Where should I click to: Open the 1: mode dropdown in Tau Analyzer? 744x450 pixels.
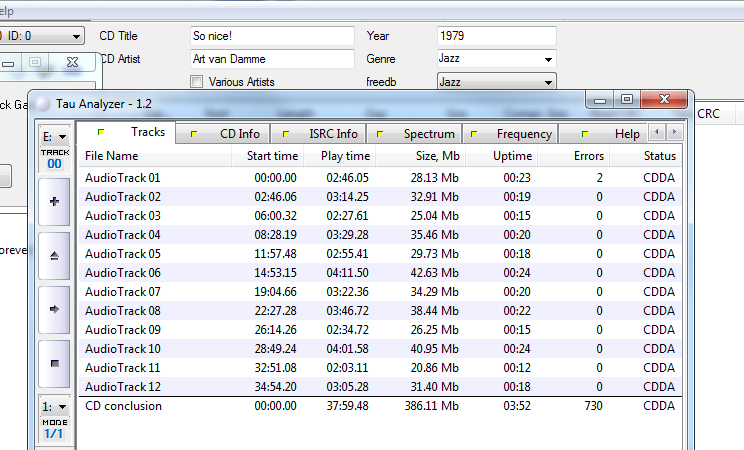pyautogui.click(x=55, y=407)
